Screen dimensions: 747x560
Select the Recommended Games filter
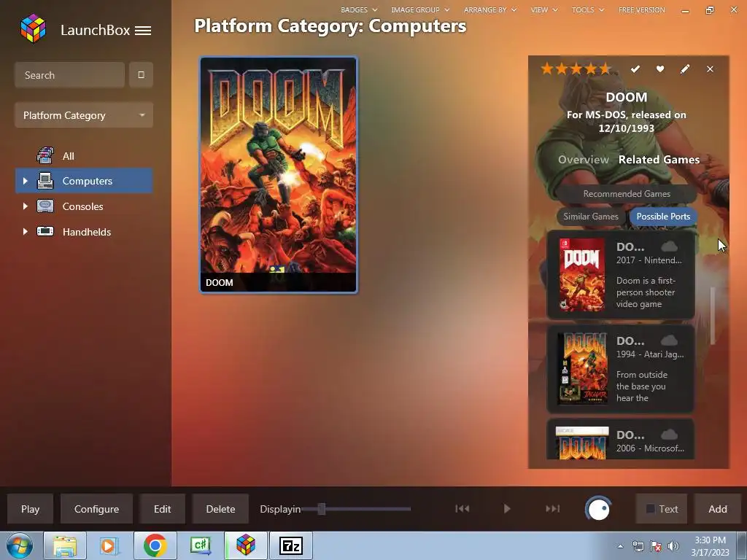[627, 194]
